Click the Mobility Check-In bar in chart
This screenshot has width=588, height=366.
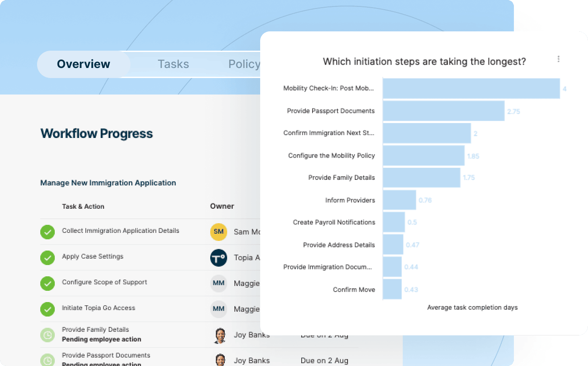(471, 88)
